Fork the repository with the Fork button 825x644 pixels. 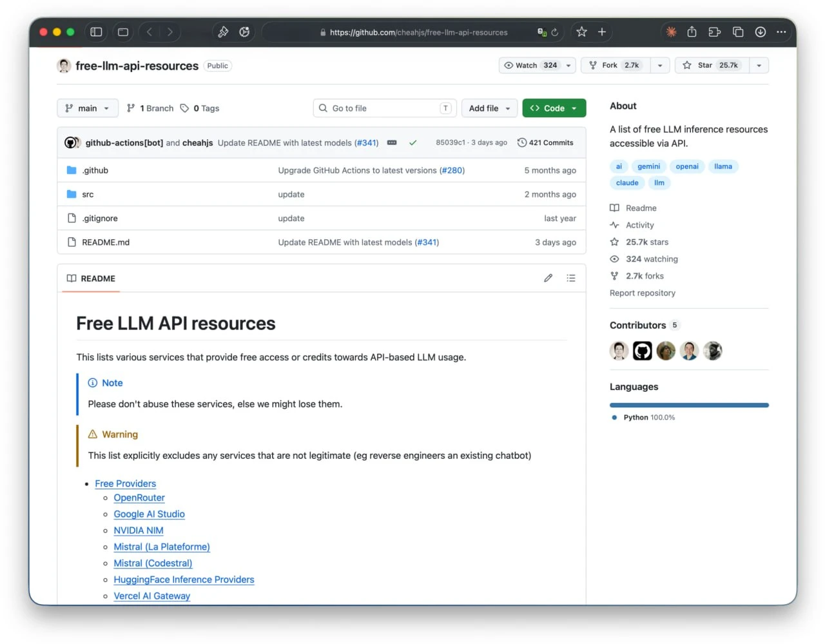(x=615, y=65)
